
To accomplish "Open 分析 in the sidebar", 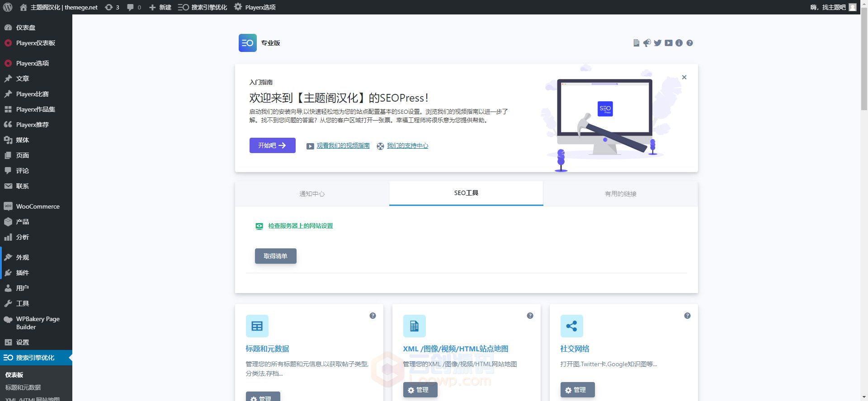I will pos(36,237).
